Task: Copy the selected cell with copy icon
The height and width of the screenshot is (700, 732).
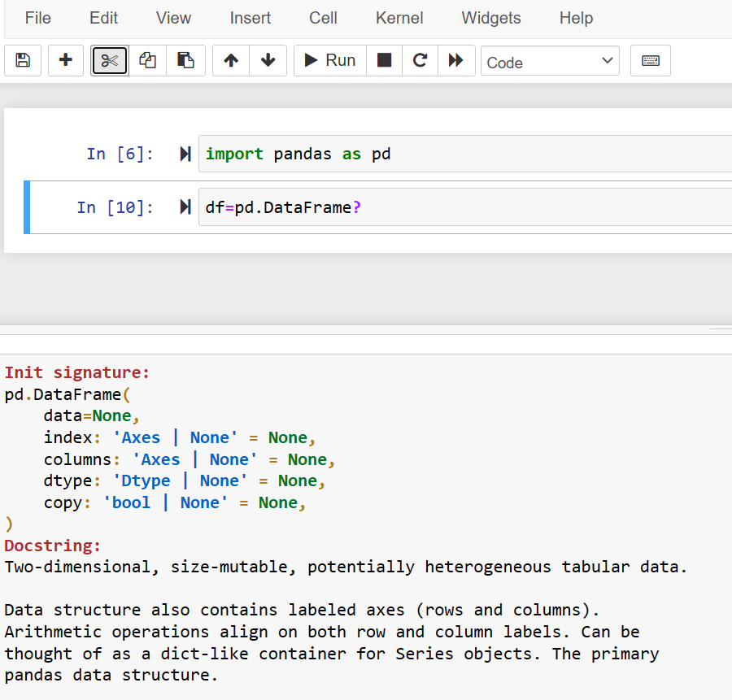Action: (147, 60)
